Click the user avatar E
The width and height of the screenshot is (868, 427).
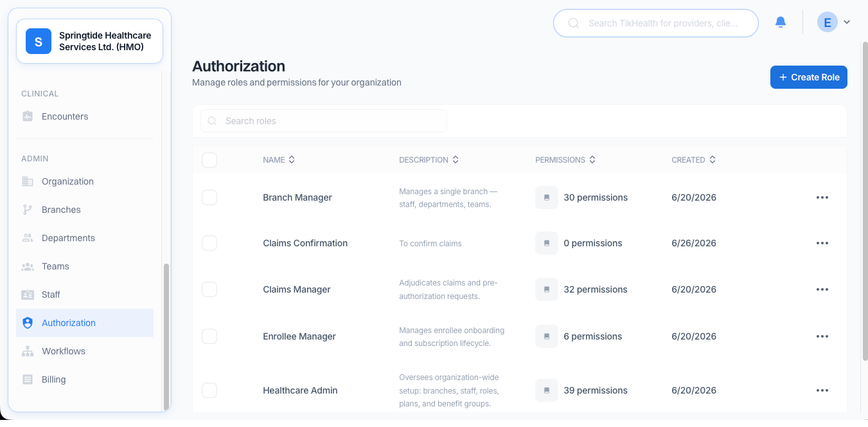(828, 23)
